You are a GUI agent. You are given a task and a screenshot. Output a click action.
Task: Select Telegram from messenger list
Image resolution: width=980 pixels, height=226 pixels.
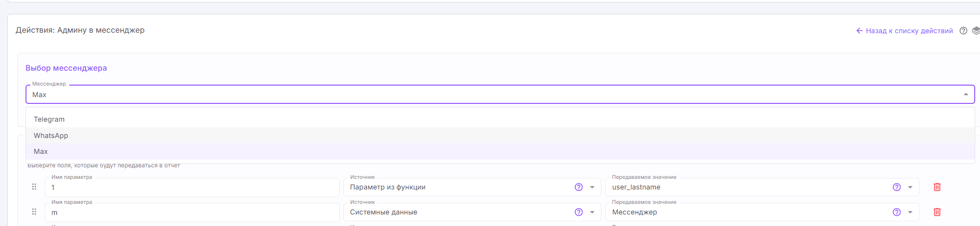(x=49, y=119)
